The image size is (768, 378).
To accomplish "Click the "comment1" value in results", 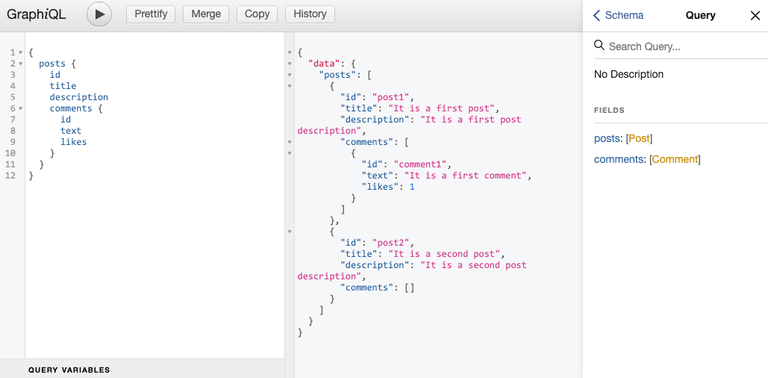I will (x=420, y=165).
